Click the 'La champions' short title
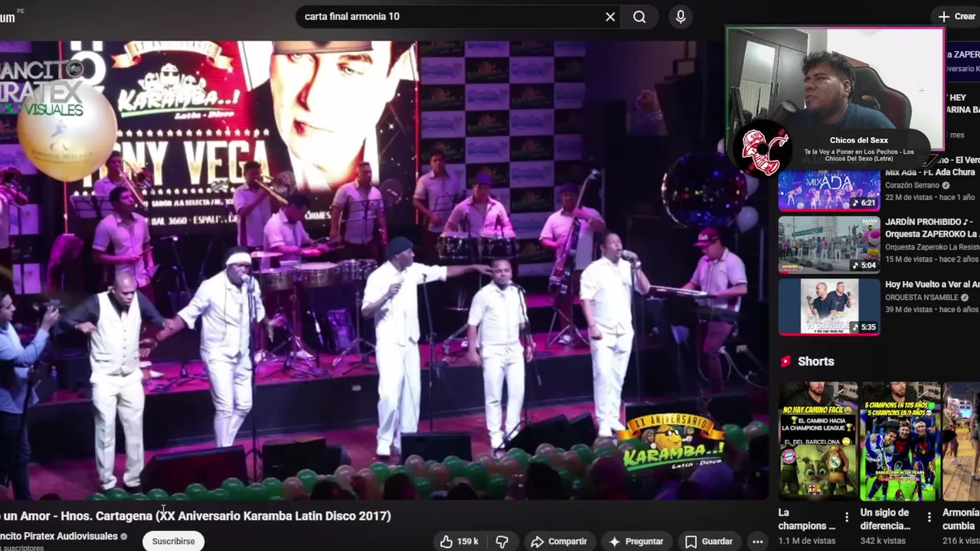This screenshot has height=551, width=980. [806, 519]
